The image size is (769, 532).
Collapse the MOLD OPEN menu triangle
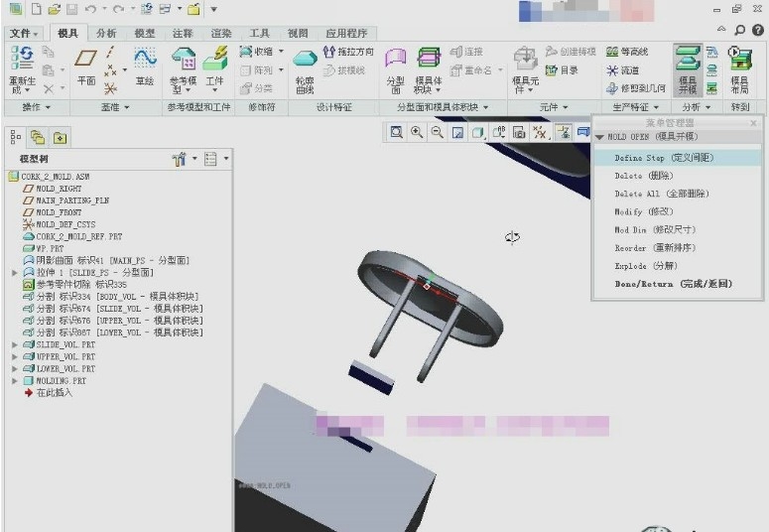point(599,137)
